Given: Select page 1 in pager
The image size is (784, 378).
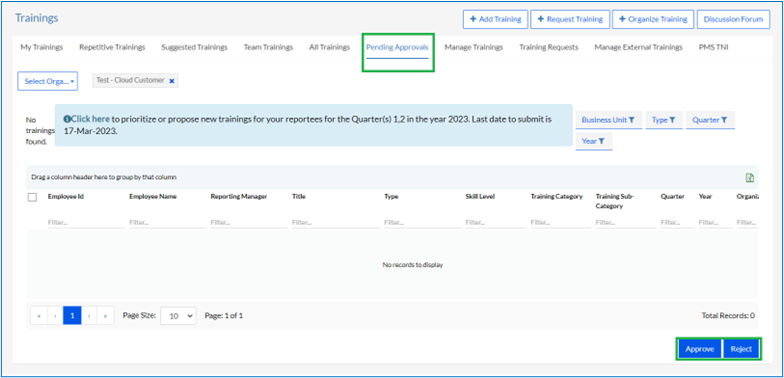Looking at the screenshot, I should pos(72,316).
